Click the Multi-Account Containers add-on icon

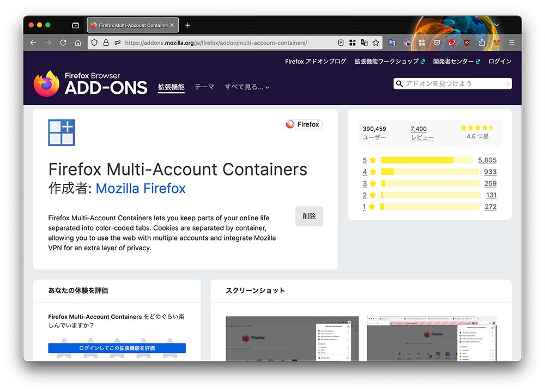pos(62,132)
